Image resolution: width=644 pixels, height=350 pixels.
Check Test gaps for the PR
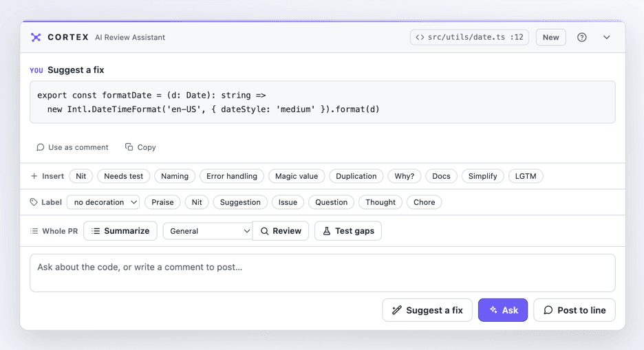tap(348, 231)
